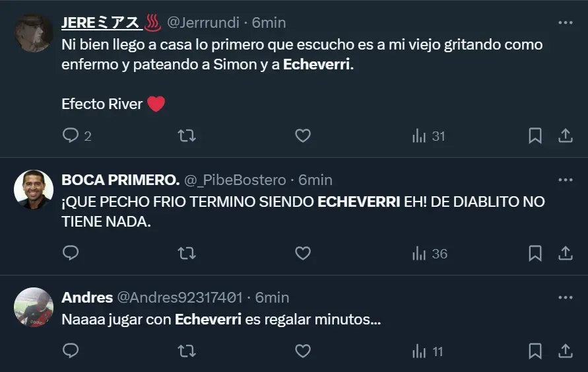The height and width of the screenshot is (372, 588).
Task: Bookmark the Jerrrundi tweet
Action: (x=535, y=135)
